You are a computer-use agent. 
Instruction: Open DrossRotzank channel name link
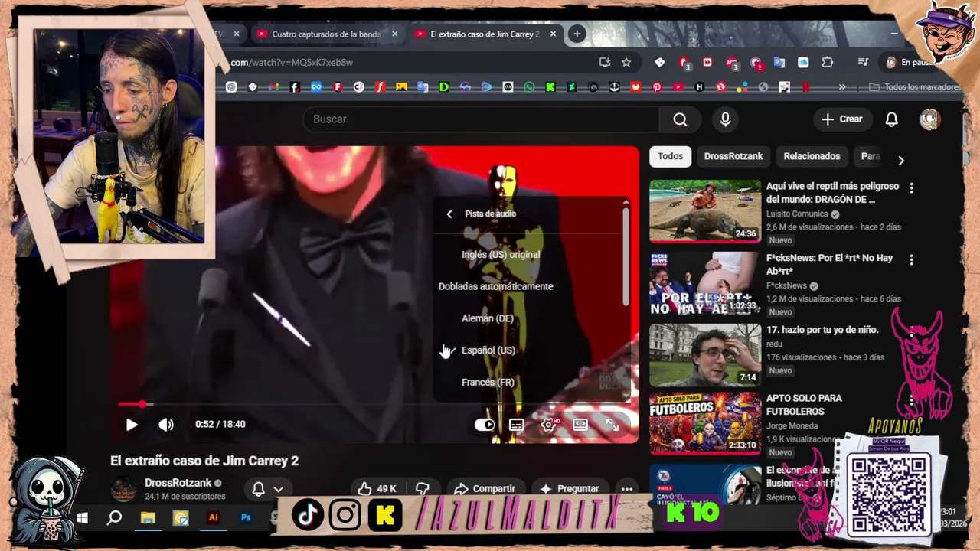(178, 483)
